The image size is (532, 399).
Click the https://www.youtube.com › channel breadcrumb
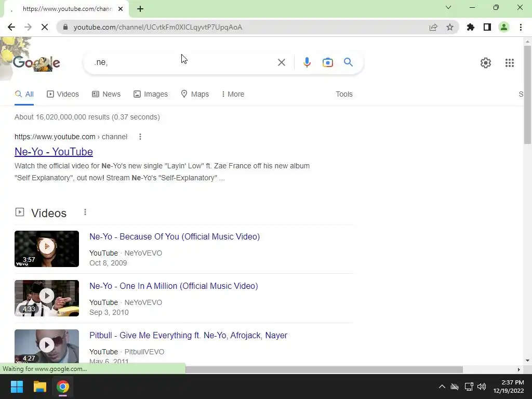(71, 137)
